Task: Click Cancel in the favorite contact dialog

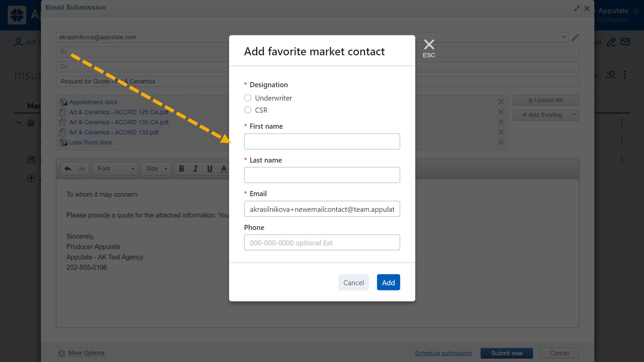Action: (x=353, y=283)
